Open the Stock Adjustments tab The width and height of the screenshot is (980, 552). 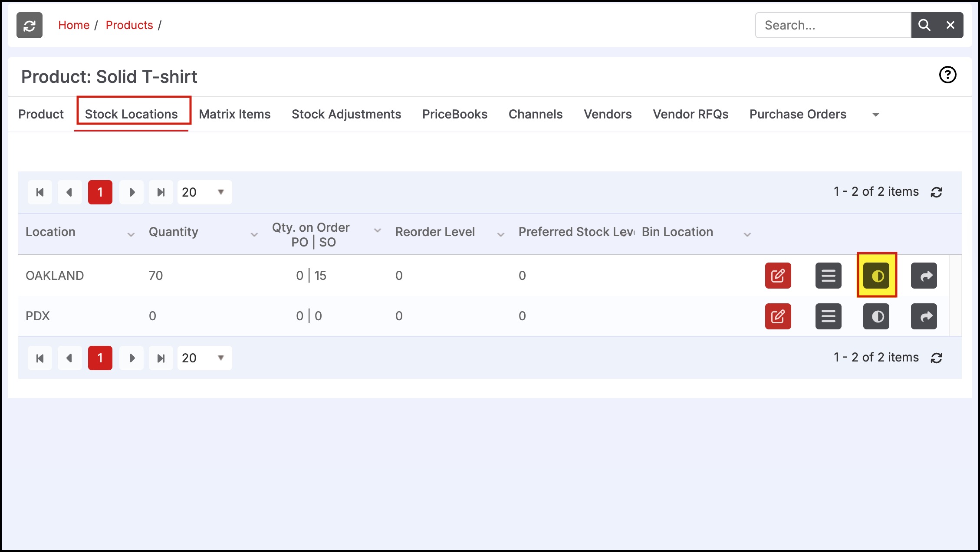tap(346, 114)
